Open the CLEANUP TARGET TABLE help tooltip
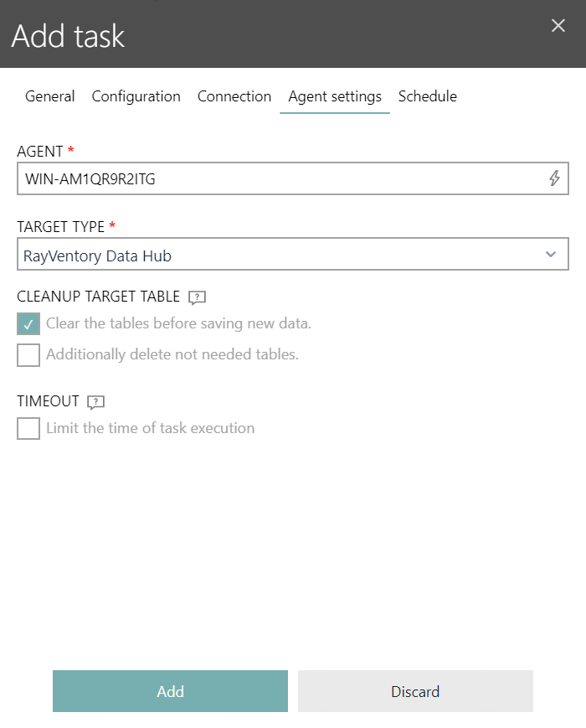The image size is (586, 728). click(x=197, y=297)
